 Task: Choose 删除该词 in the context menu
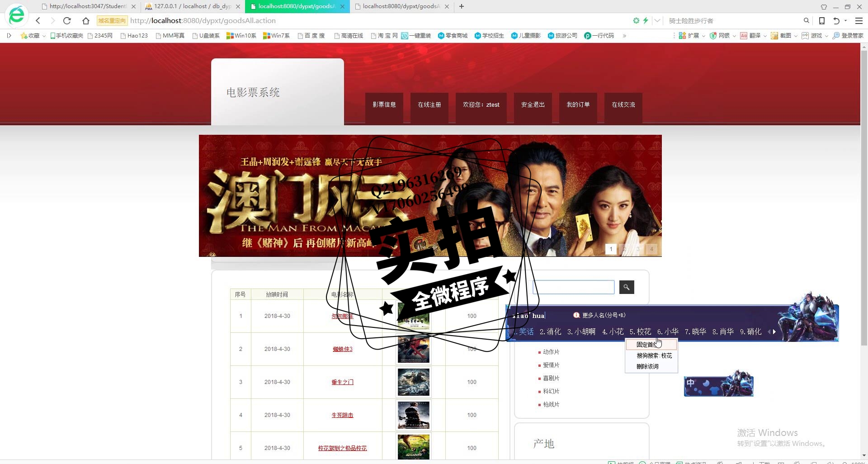[647, 366]
